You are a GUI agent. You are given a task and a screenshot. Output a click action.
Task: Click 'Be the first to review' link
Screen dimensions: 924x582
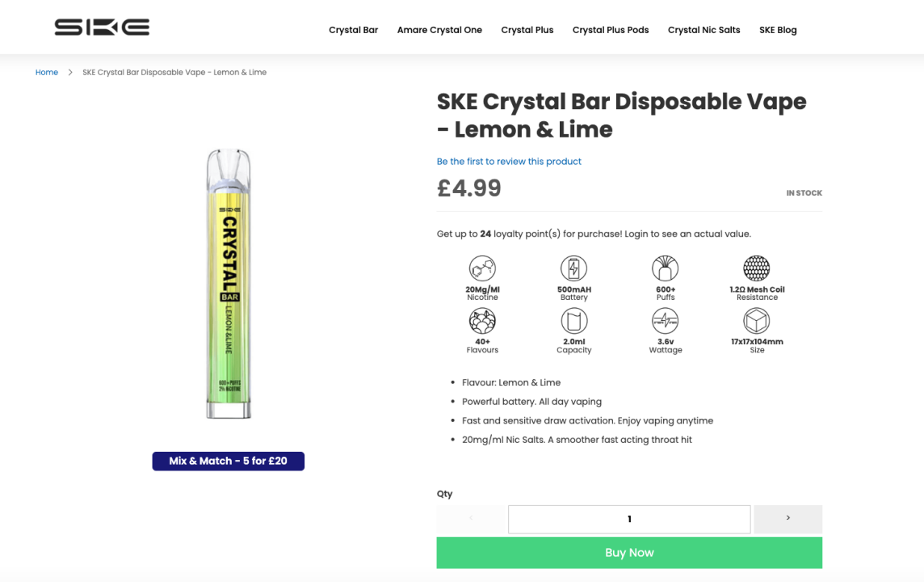[x=509, y=162]
